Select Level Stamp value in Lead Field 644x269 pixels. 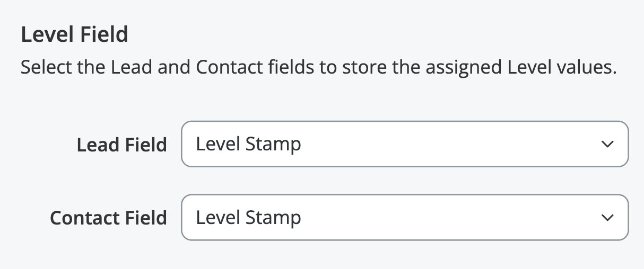[x=248, y=144]
